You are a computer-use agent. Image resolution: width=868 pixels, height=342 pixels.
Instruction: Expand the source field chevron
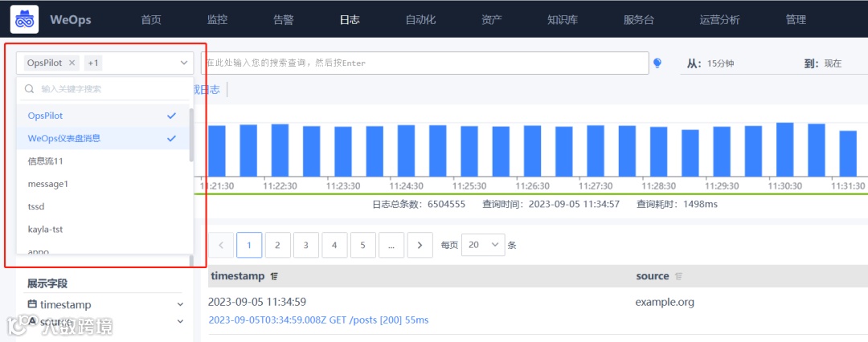coord(180,321)
